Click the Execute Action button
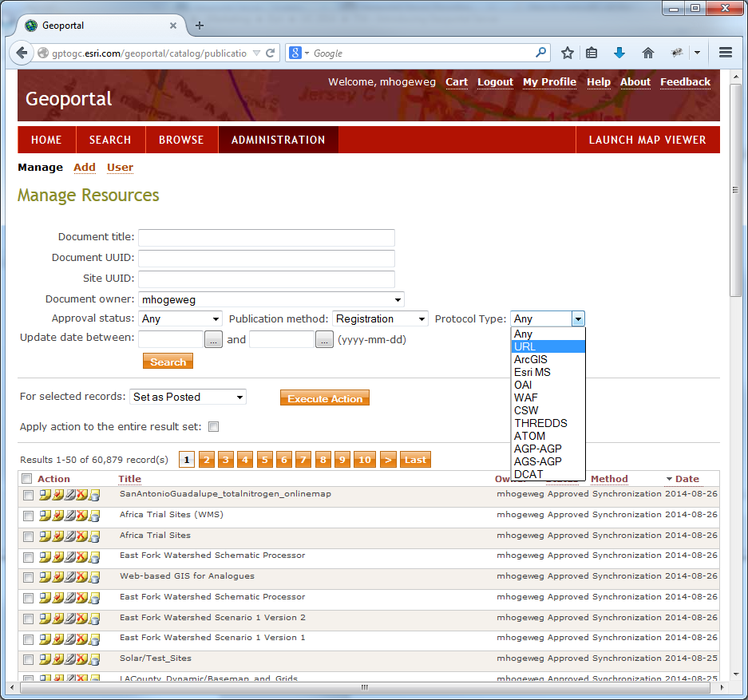Screen dimensions: 748x700 [324, 397]
